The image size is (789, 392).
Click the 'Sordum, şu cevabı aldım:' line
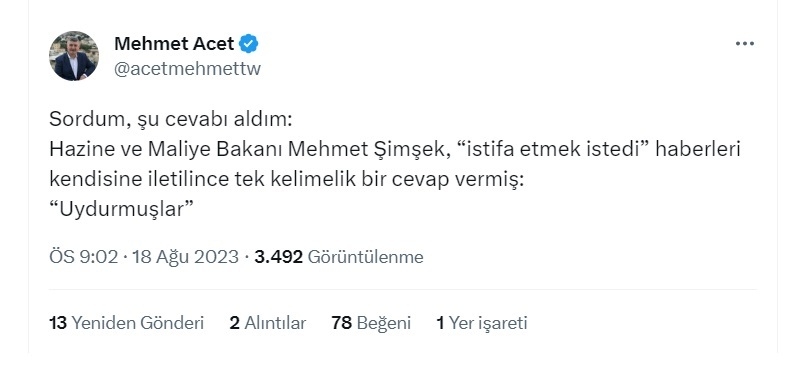point(171,120)
